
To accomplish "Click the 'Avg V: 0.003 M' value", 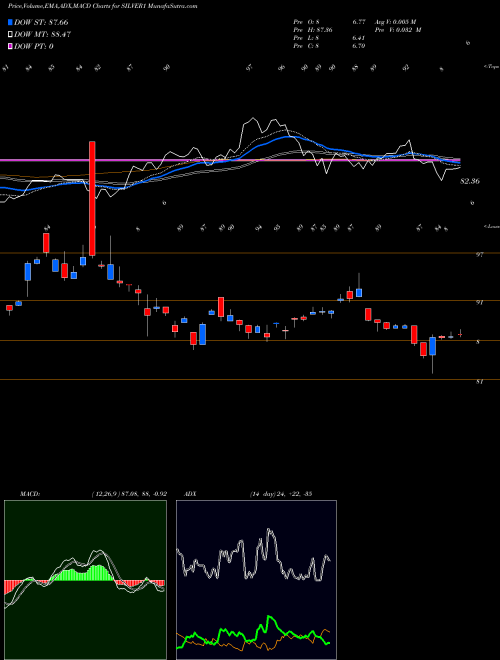I will pyautogui.click(x=396, y=22).
